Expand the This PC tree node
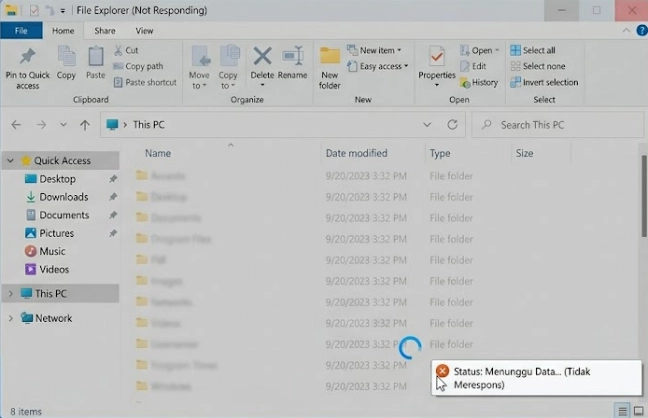The width and height of the screenshot is (648, 418). (10, 294)
